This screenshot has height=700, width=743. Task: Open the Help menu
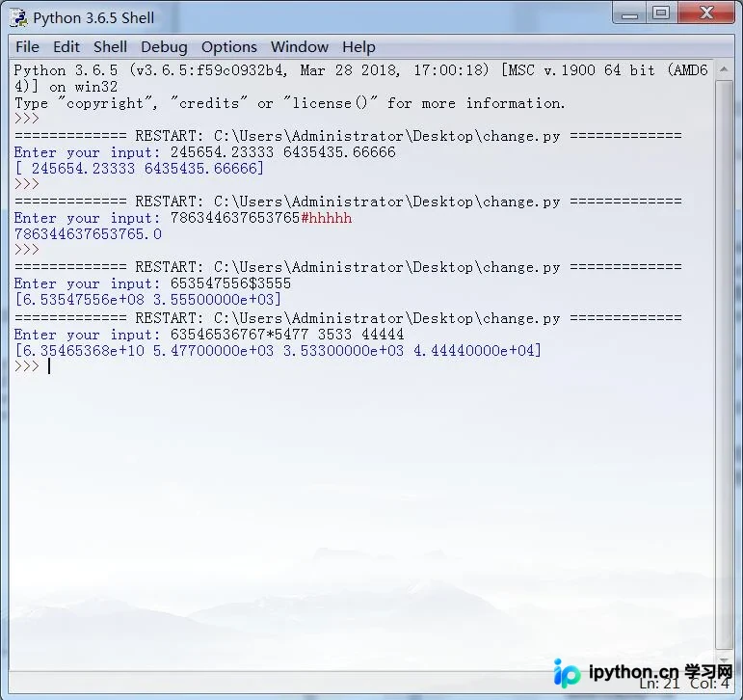[358, 47]
